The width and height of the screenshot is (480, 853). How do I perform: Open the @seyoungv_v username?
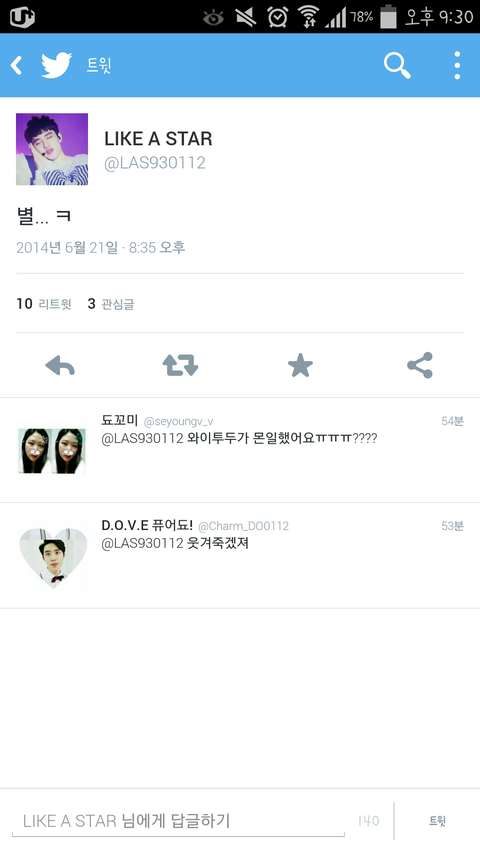coord(179,422)
